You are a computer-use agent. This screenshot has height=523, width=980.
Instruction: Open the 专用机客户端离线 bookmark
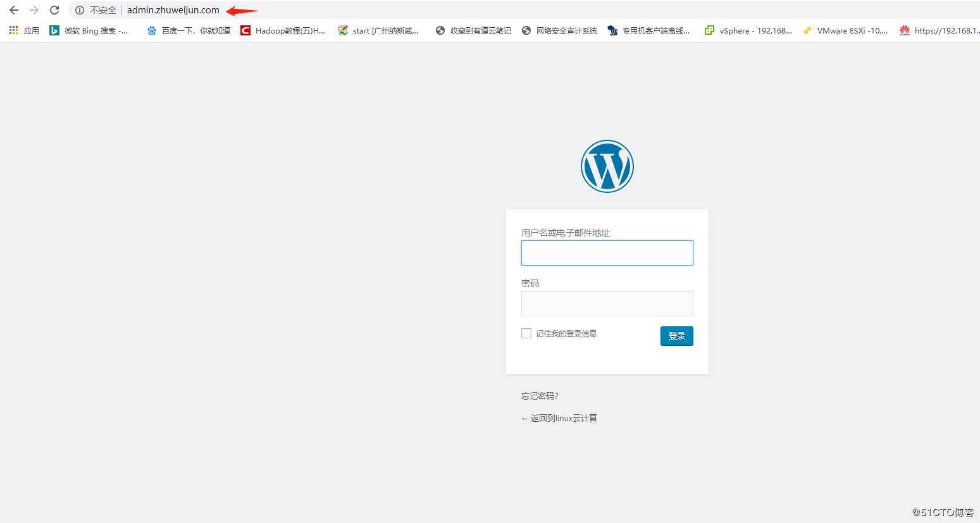(x=648, y=30)
